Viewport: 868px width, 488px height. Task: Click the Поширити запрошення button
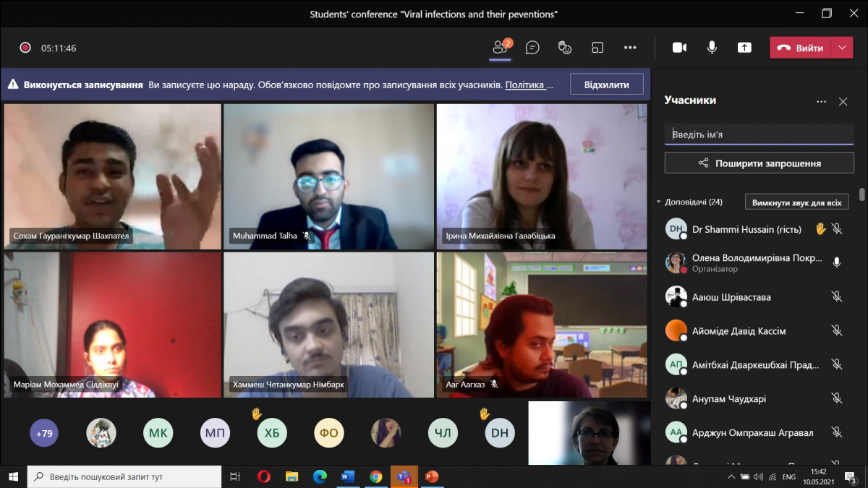[x=759, y=163]
